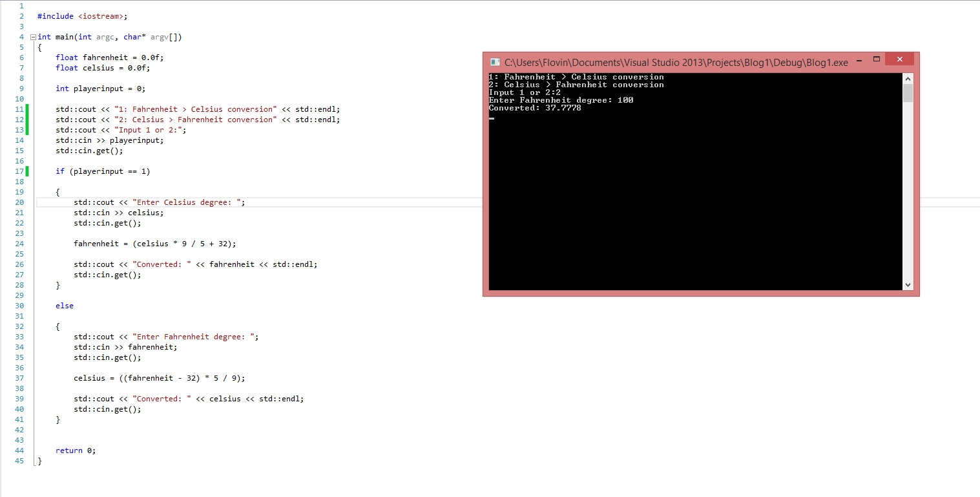
Task: Click the 'return 0;' statement
Action: (x=76, y=450)
